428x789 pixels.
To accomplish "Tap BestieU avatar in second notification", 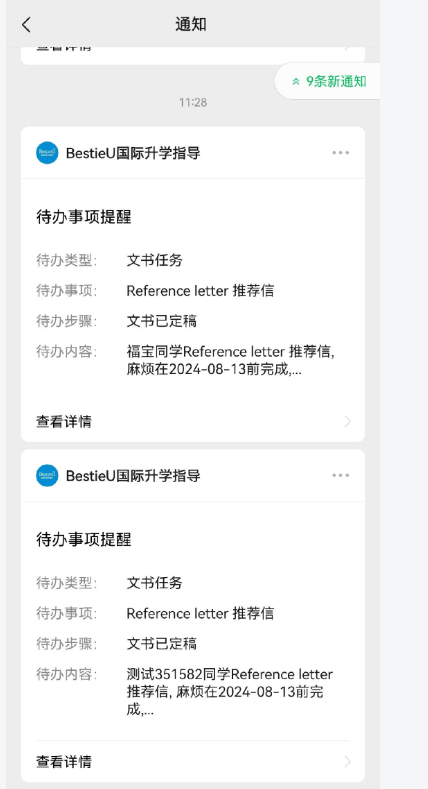I will [47, 476].
